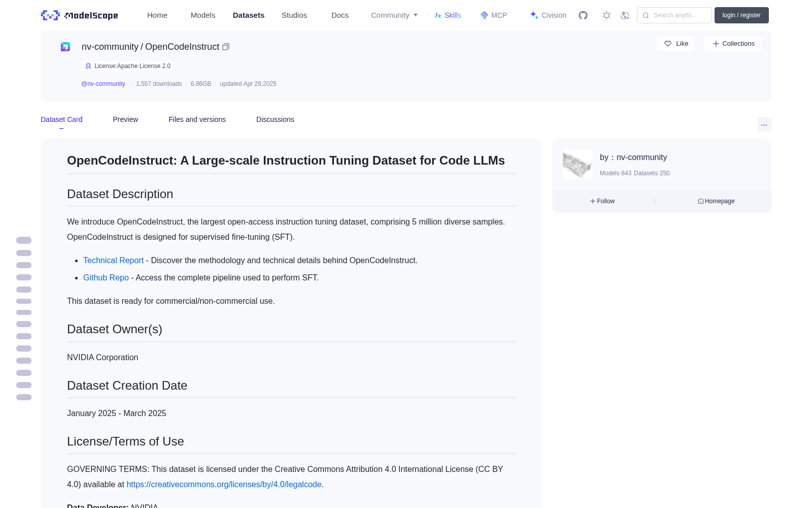Click the last outline marker in sidebar
This screenshot has width=812, height=508.
(x=24, y=397)
